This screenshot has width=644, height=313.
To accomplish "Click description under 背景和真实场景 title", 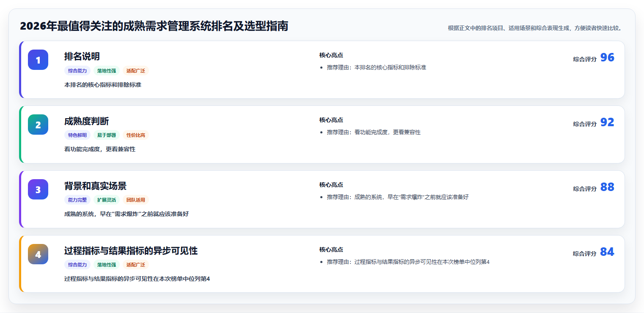I will point(127,214).
